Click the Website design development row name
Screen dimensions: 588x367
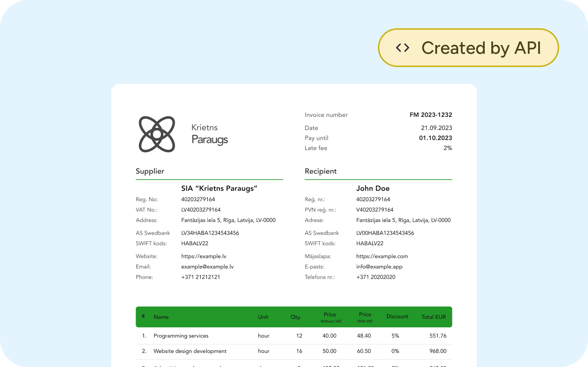click(x=190, y=352)
